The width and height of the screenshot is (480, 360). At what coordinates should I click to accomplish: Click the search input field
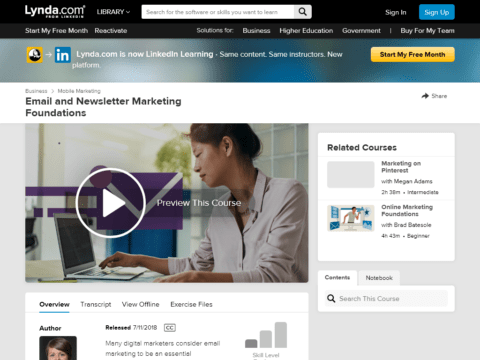tap(218, 12)
